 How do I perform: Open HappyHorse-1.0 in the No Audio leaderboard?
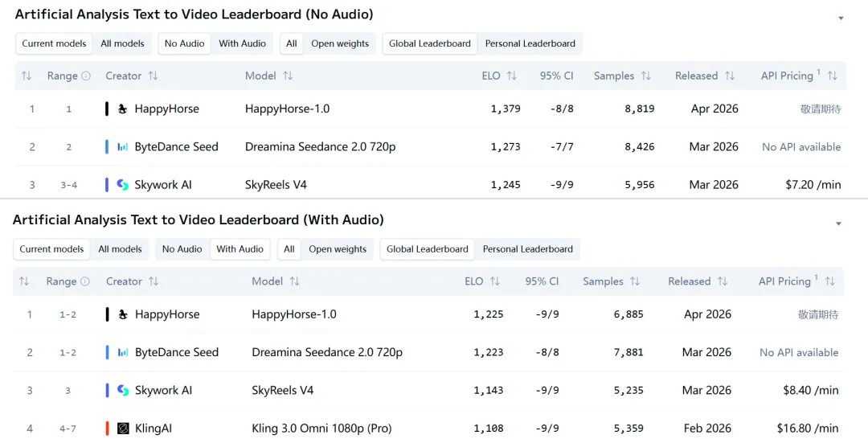tap(287, 109)
